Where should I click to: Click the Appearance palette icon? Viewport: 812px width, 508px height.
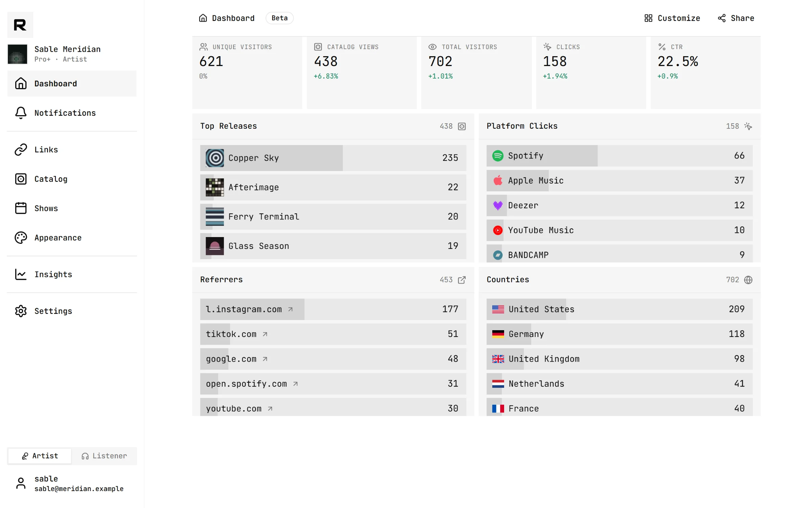coord(21,237)
